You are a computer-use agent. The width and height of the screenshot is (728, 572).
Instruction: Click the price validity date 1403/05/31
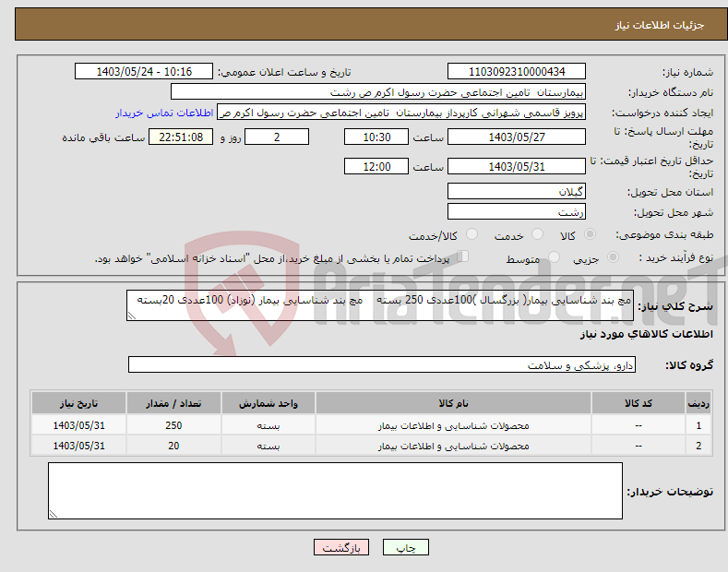[517, 166]
